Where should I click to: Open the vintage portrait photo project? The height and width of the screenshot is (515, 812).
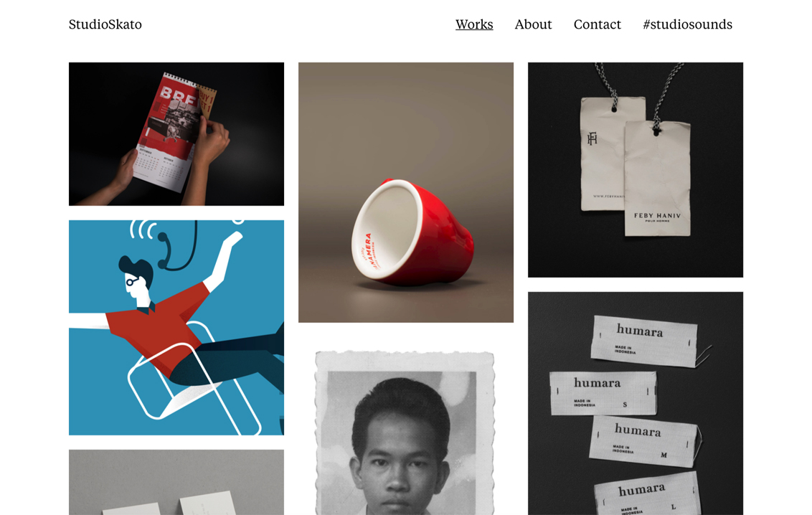click(405, 433)
